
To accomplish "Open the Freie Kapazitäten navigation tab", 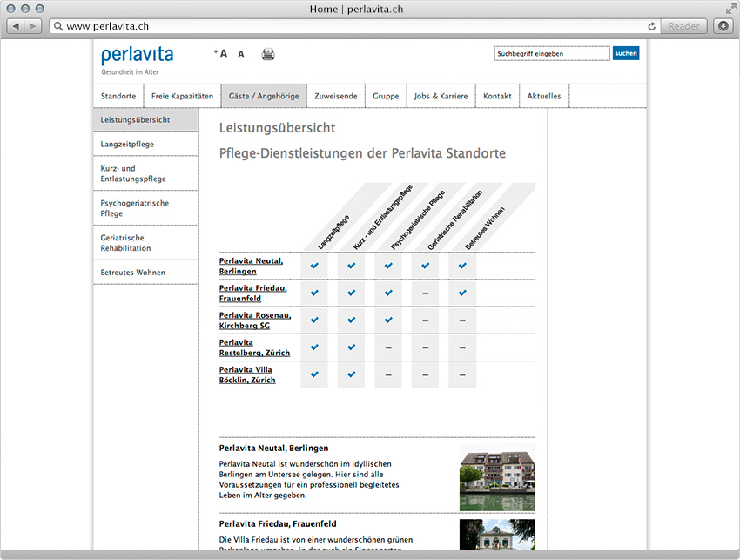I will point(182,96).
